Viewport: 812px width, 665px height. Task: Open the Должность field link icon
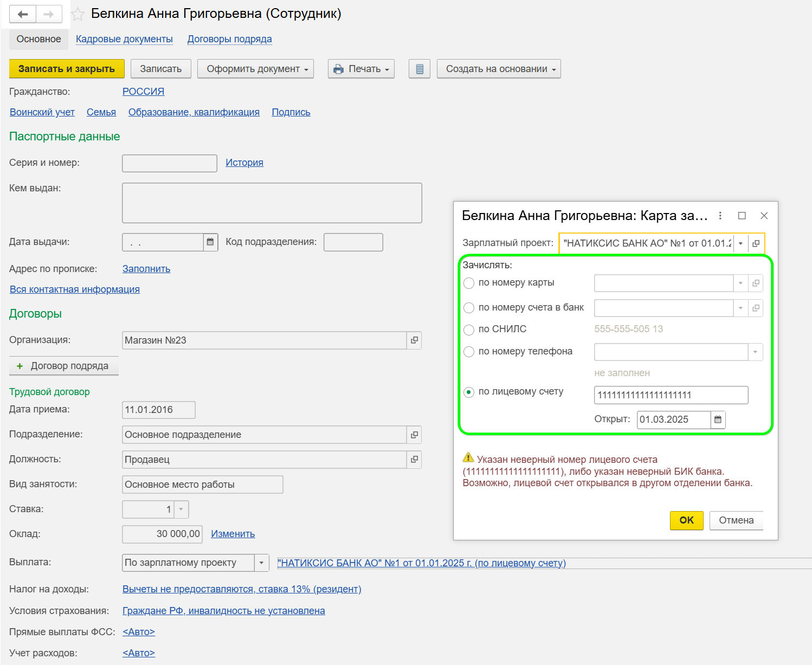coord(414,460)
